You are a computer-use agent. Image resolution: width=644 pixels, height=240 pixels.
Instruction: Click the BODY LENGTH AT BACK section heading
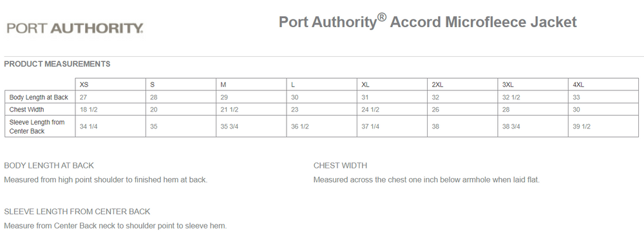[x=49, y=166]
